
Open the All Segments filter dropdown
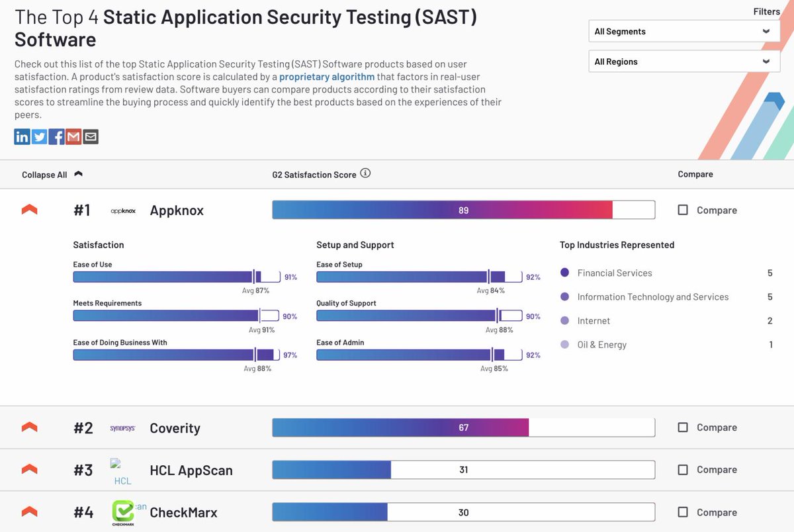684,31
